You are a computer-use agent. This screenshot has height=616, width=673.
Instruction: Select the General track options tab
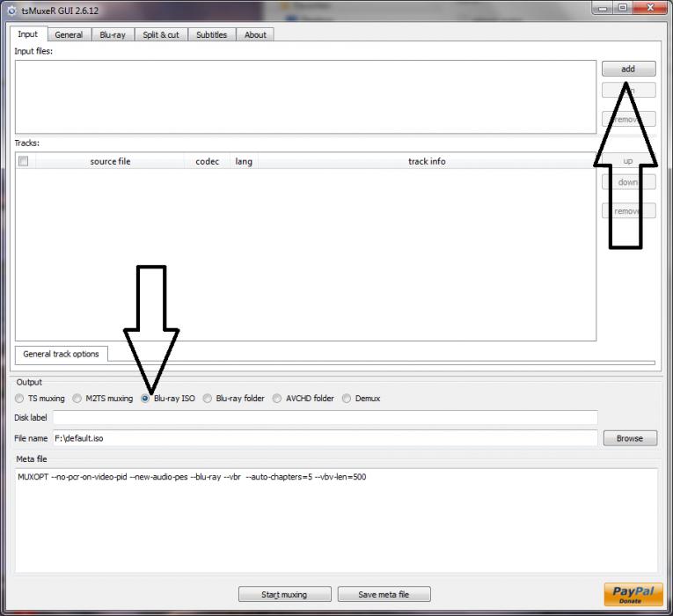pyautogui.click(x=61, y=354)
